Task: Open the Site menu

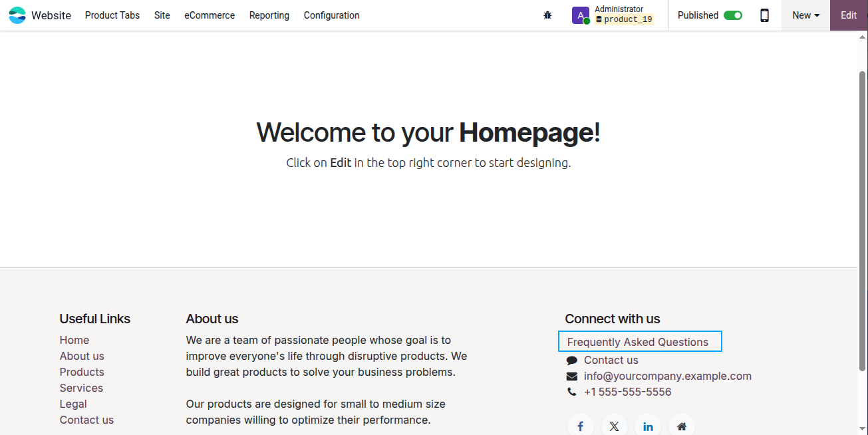Action: 162,15
